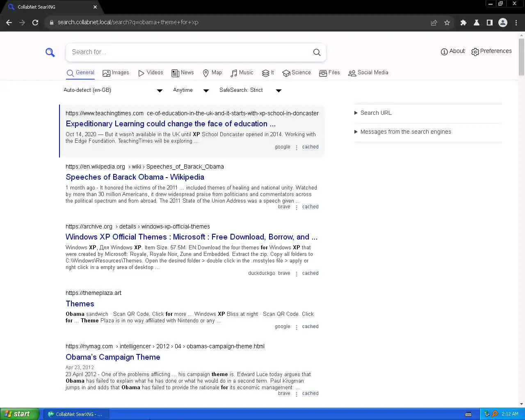Click the Chrome Labs flask icon

(477, 23)
